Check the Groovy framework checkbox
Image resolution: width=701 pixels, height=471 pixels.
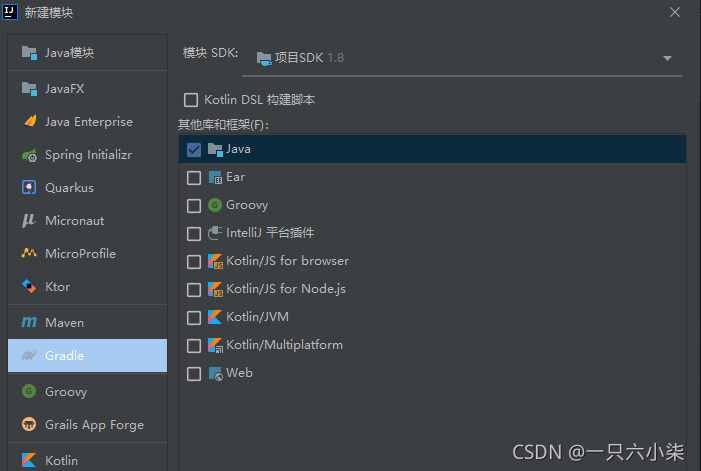[194, 206]
